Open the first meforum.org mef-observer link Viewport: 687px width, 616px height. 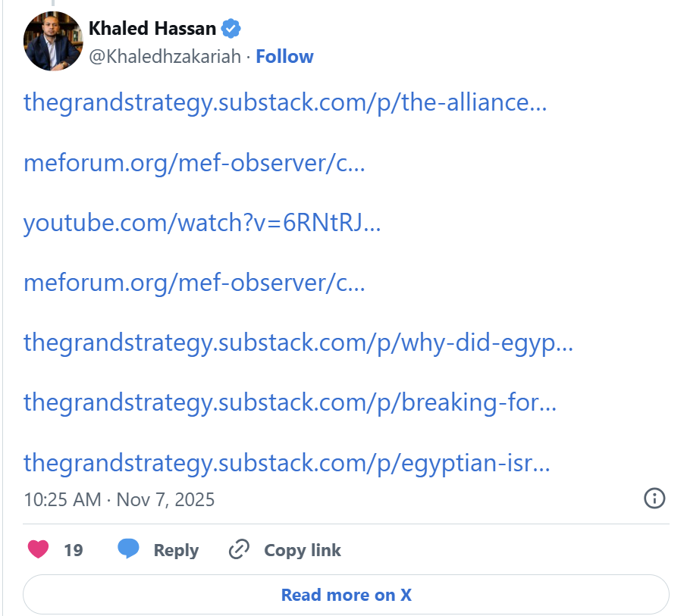click(x=194, y=163)
